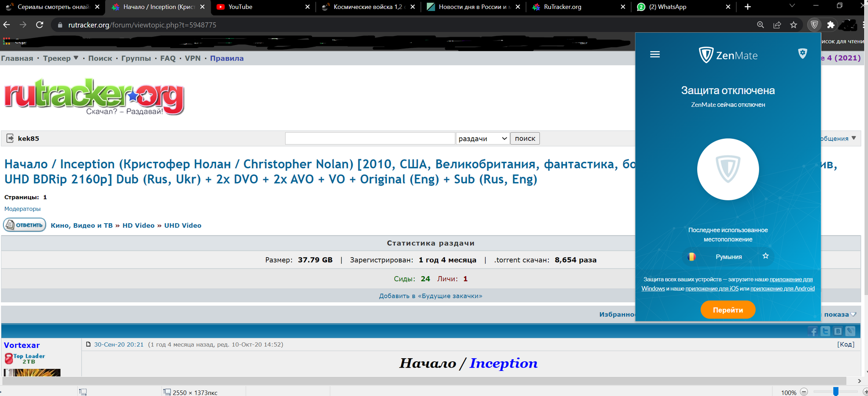Open the browser Extensions puzzle icon
The height and width of the screenshot is (396, 868).
click(x=831, y=25)
